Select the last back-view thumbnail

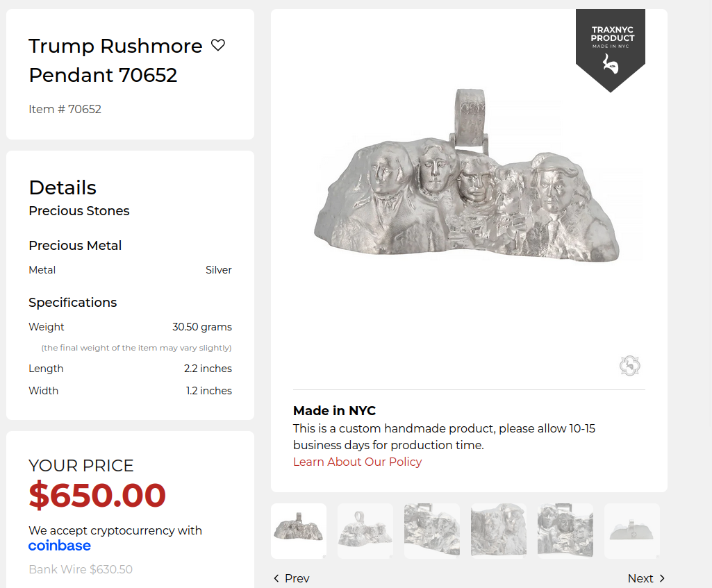pos(632,531)
